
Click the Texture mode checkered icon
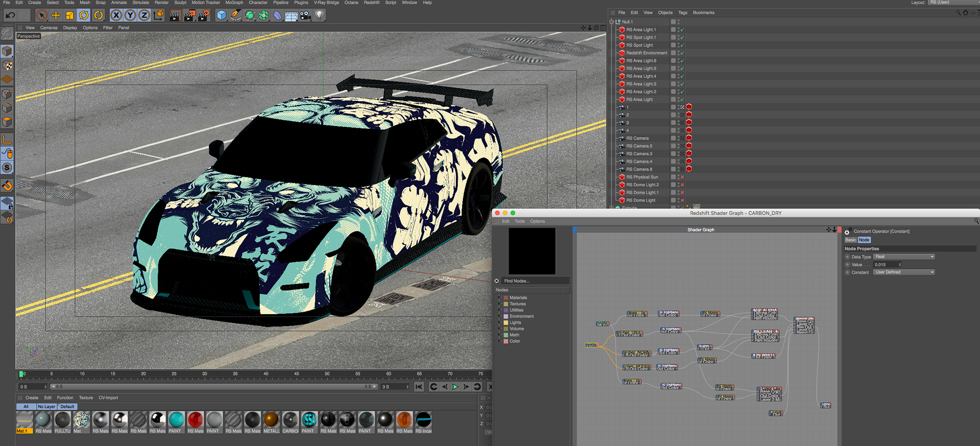(7, 66)
